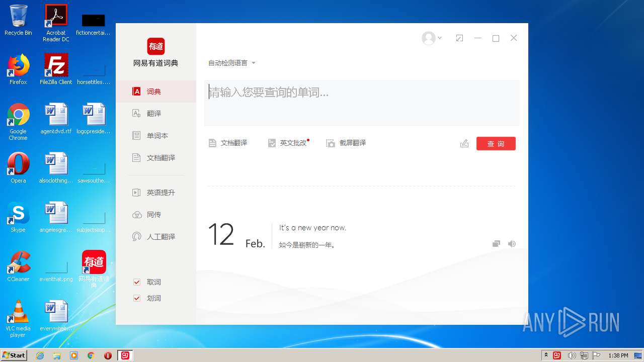Open Internet Explorer from taskbar
The width and height of the screenshot is (644, 362).
coord(40,355)
